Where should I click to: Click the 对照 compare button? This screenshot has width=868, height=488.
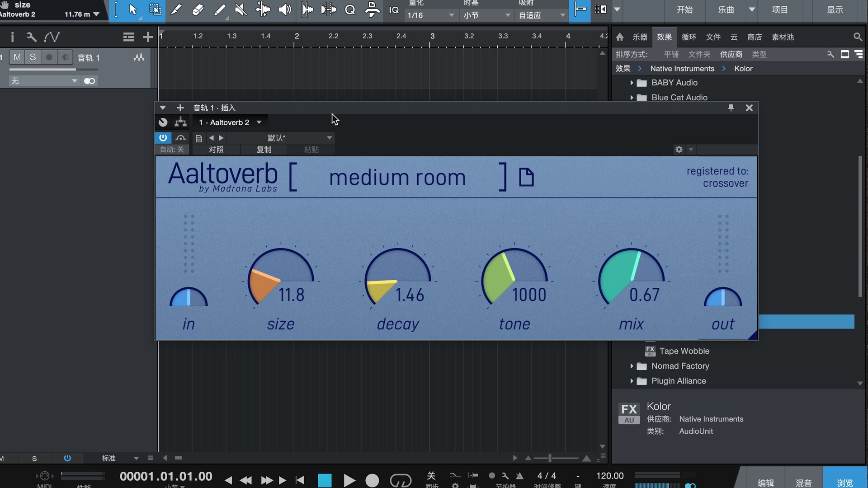tap(216, 150)
